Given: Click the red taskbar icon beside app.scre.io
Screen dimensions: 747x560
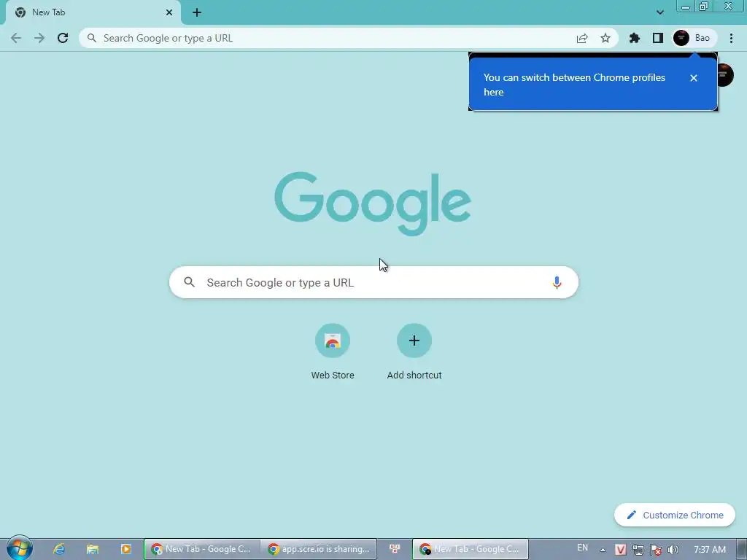Looking at the screenshot, I should click(x=395, y=549).
